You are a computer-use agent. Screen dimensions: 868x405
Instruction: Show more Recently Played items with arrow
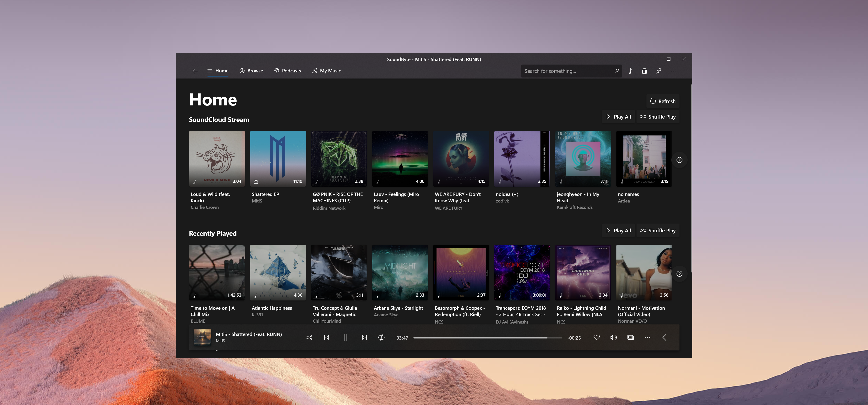(679, 274)
